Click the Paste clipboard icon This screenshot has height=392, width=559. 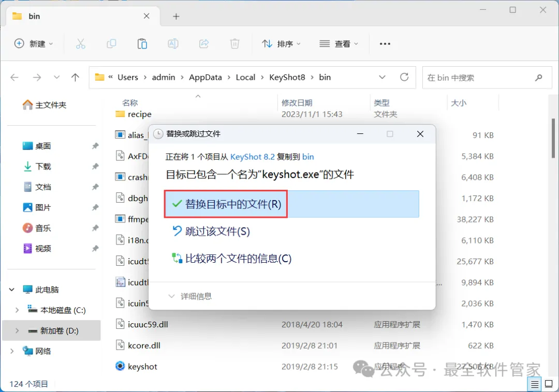(142, 44)
